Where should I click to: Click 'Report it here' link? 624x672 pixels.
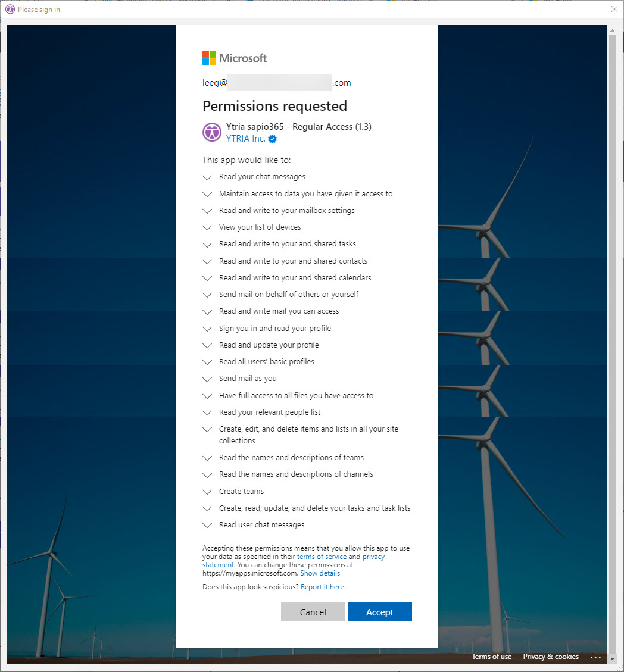pos(322,587)
